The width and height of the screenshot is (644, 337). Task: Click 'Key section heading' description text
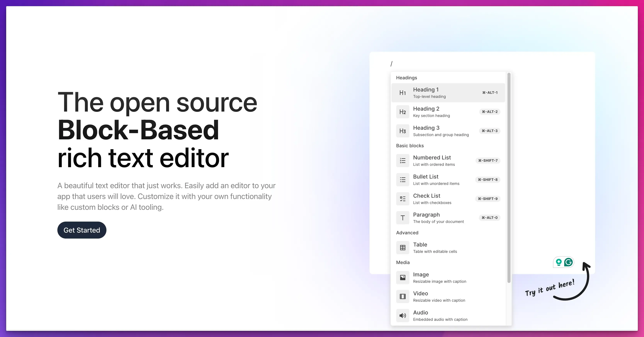tap(431, 116)
